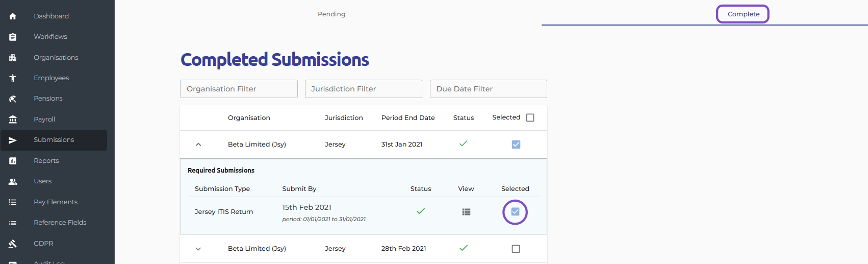This screenshot has height=264, width=868.
Task: Open the Employees sidebar item
Action: [x=51, y=78]
